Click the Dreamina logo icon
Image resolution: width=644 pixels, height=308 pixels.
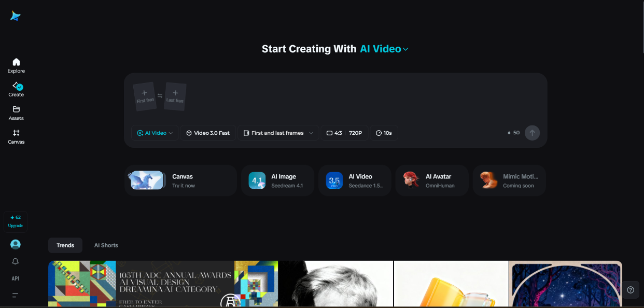[x=16, y=16]
